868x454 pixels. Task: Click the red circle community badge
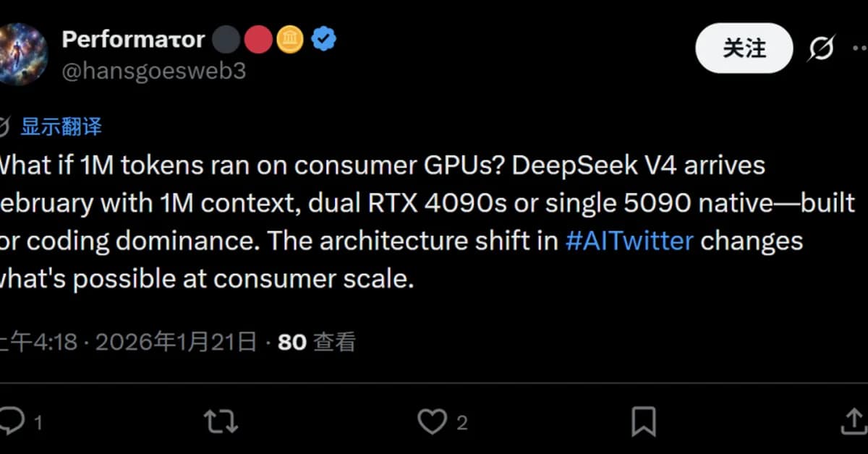[258, 39]
